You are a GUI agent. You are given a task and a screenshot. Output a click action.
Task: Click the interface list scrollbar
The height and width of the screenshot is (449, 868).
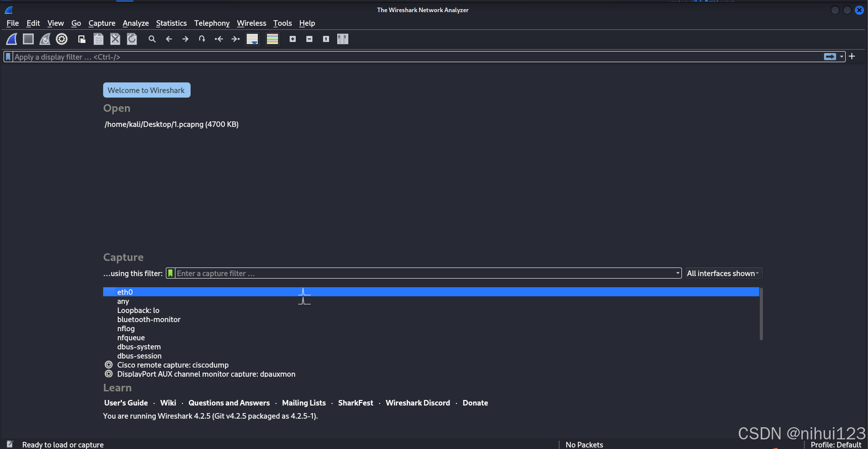(761, 314)
